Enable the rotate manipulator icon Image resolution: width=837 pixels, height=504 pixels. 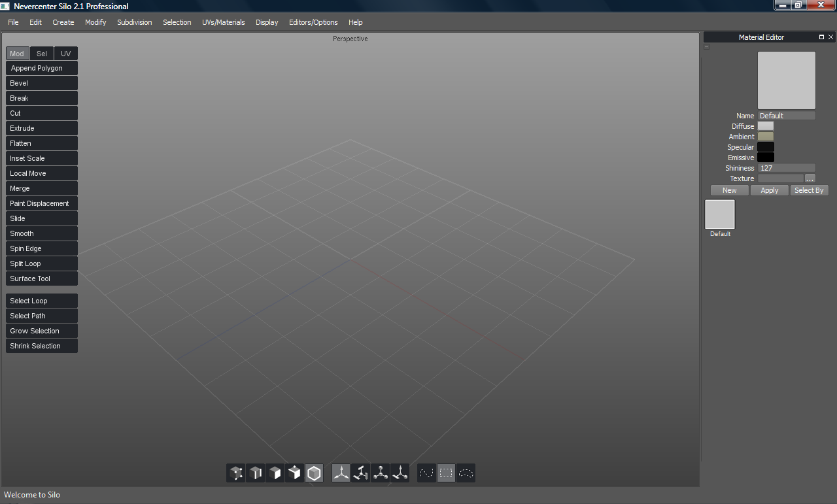coord(361,473)
